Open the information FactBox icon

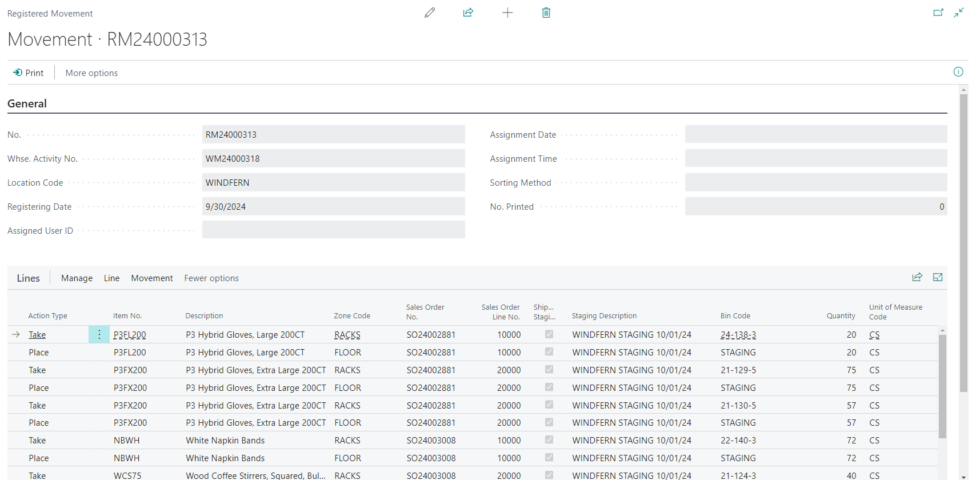958,72
